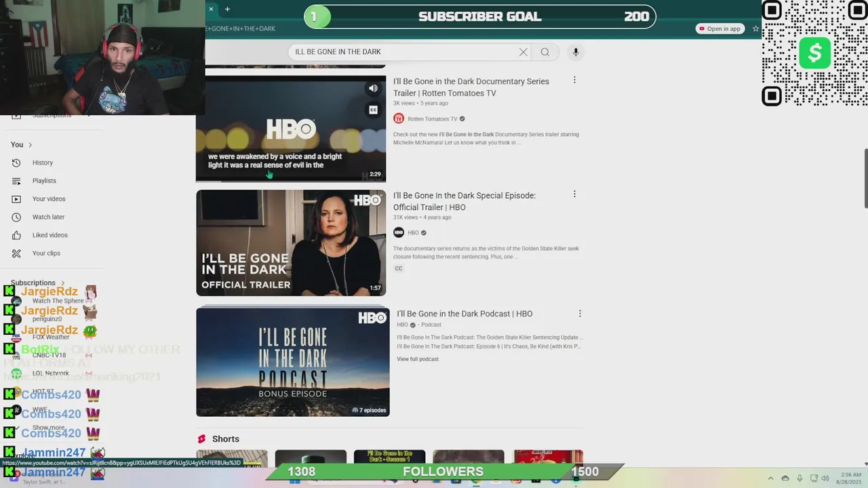The width and height of the screenshot is (868, 488).
Task: Click the Open in app button
Action: (x=719, y=28)
